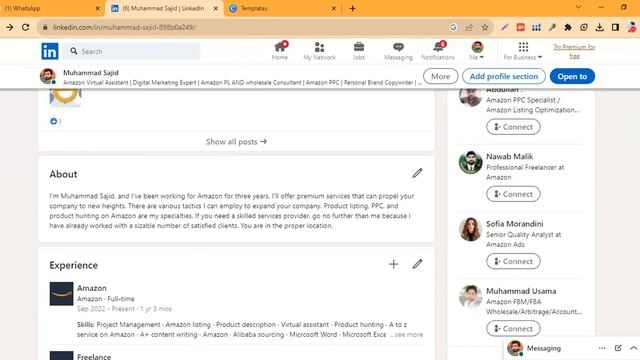Open Notifications bell icon

pos(438,51)
